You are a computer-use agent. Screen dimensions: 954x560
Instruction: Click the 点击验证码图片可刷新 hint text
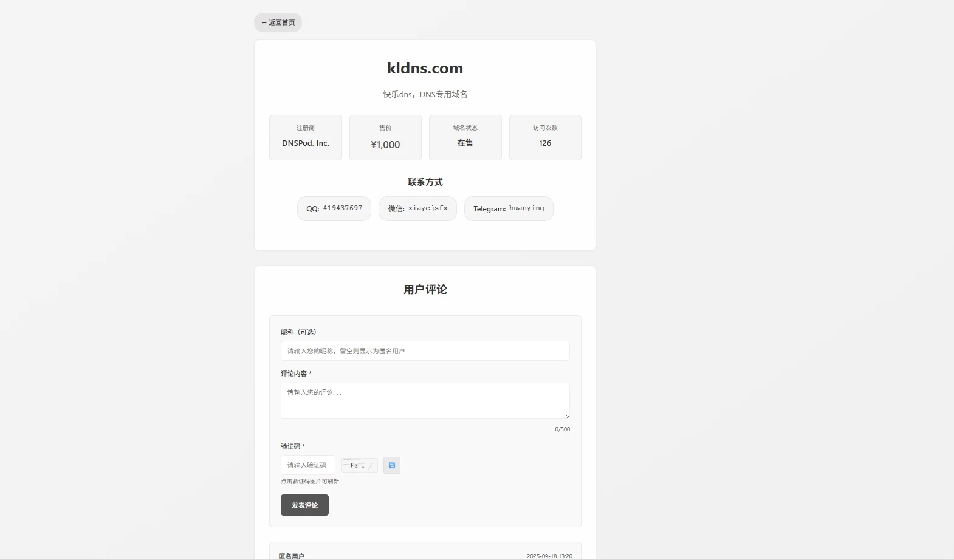point(310,482)
